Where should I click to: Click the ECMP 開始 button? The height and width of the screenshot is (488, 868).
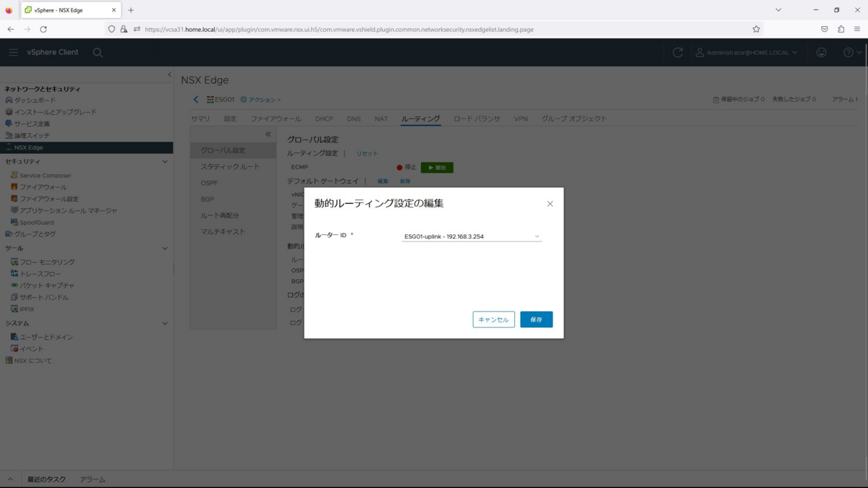[x=437, y=167]
